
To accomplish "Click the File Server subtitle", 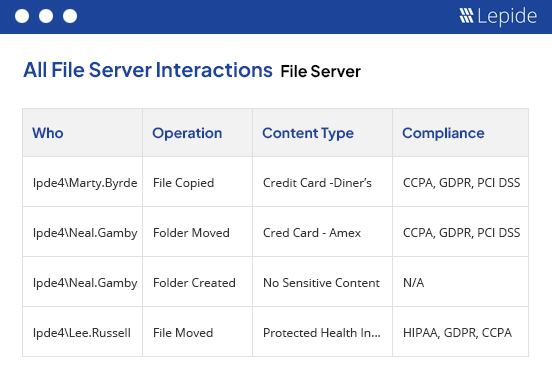I will tap(320, 71).
